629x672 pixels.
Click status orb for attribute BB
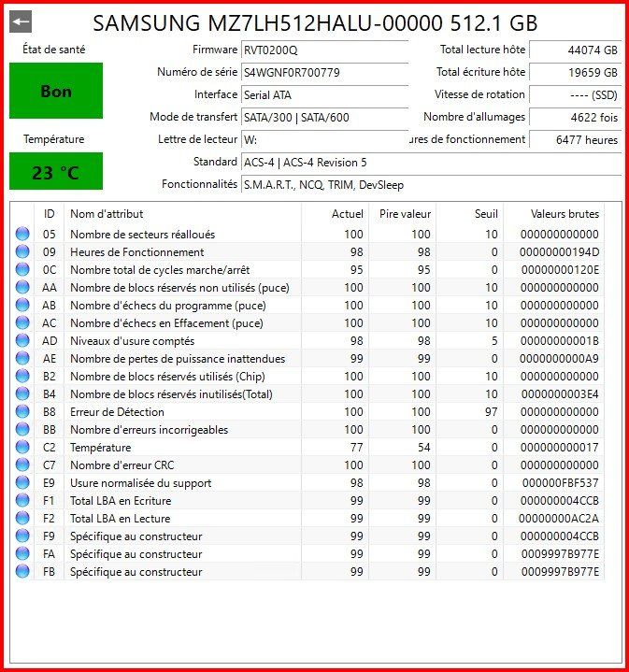pos(22,429)
